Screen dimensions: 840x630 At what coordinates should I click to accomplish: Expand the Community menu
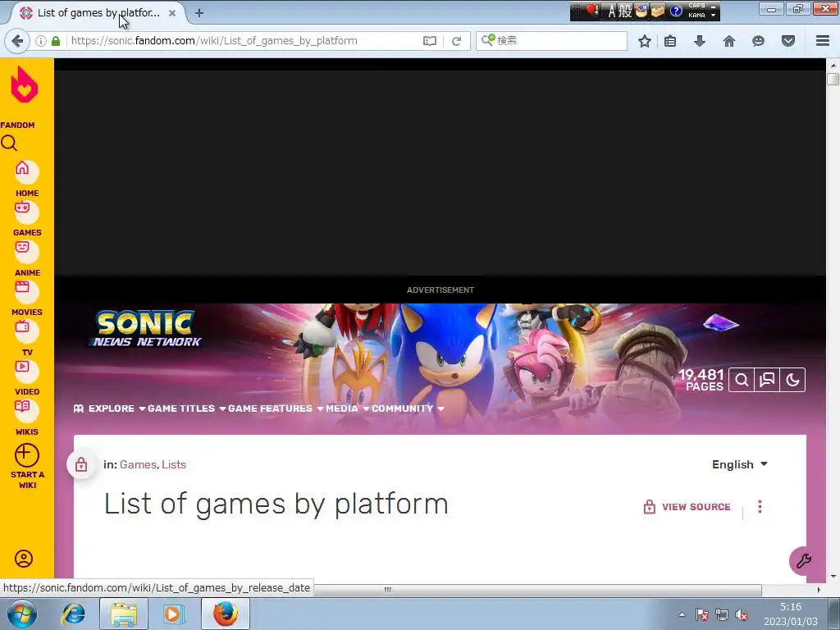pyautogui.click(x=408, y=409)
